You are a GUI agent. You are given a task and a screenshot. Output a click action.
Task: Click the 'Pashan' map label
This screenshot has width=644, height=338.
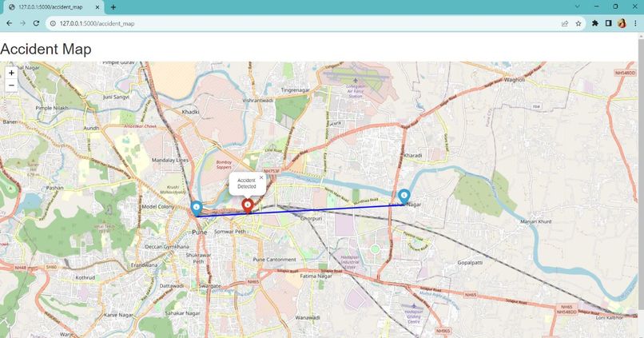(x=54, y=188)
